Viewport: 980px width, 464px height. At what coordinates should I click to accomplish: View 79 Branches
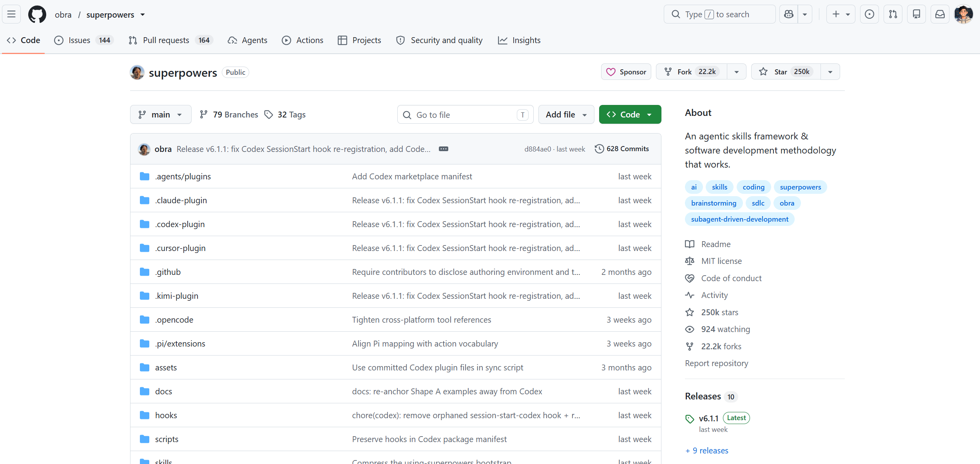(x=229, y=115)
